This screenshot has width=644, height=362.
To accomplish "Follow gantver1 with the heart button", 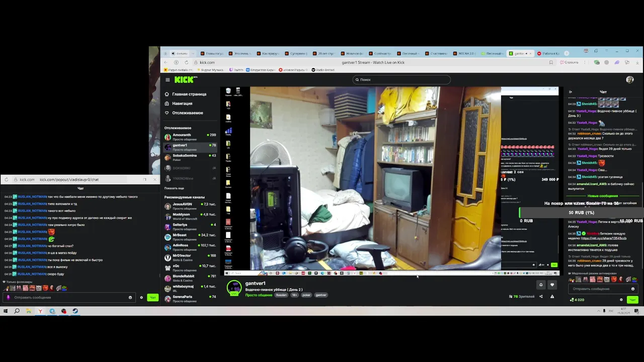I will [552, 285].
